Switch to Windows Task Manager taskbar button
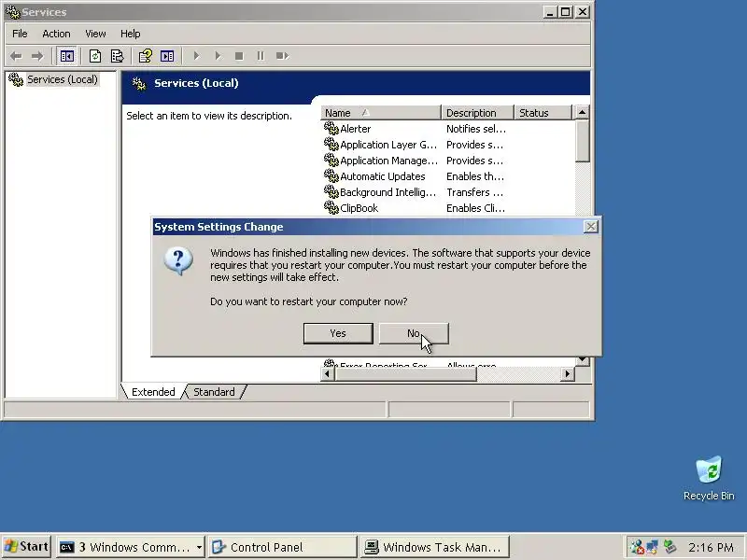Screen dimensions: 747x560 coord(435,547)
